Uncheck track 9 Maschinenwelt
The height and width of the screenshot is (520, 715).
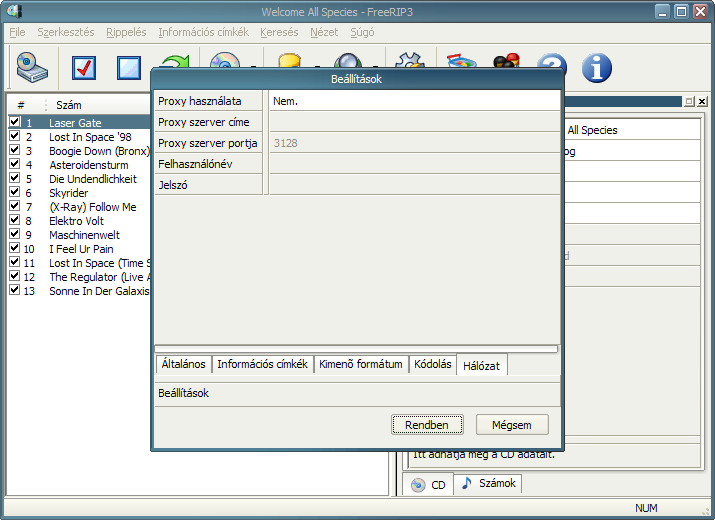(x=15, y=234)
